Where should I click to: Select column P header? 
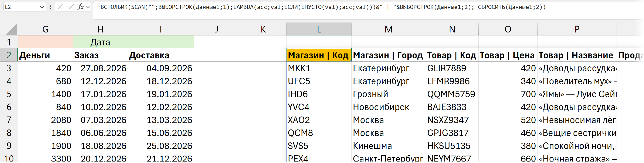(x=577, y=29)
